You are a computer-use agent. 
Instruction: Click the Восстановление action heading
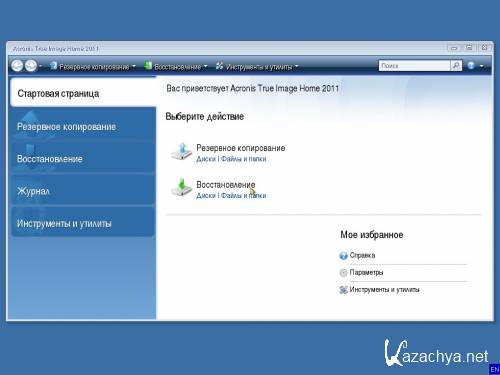coord(226,184)
